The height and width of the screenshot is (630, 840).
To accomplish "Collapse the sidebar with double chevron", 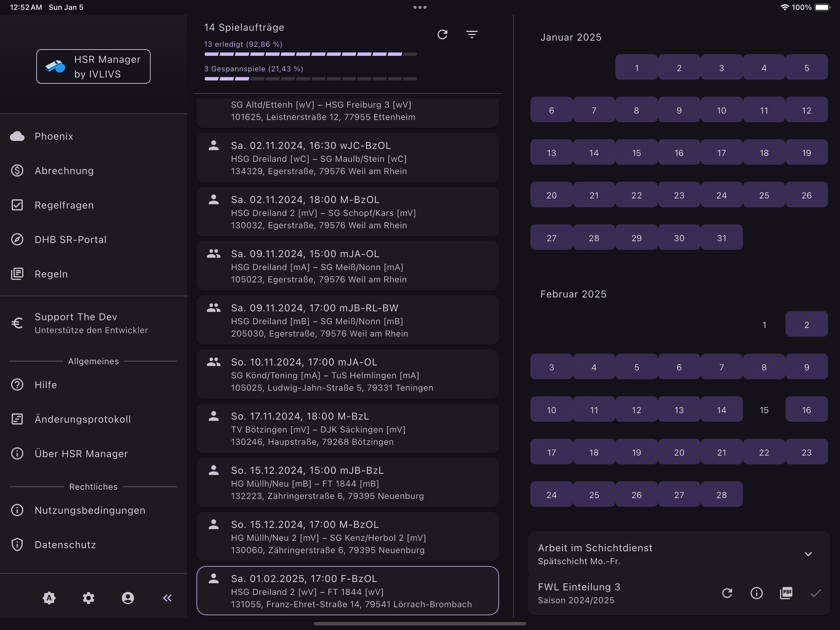I will (x=167, y=598).
